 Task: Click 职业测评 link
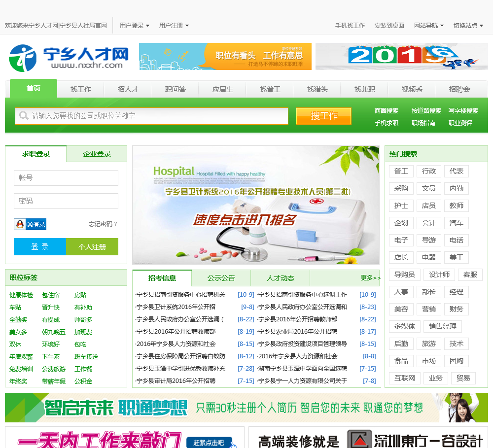[x=460, y=123]
